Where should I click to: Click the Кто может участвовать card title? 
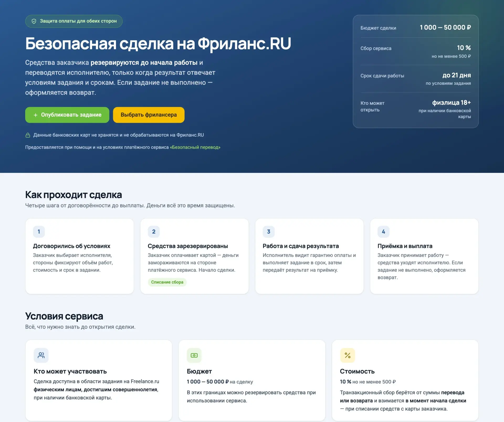coord(70,371)
